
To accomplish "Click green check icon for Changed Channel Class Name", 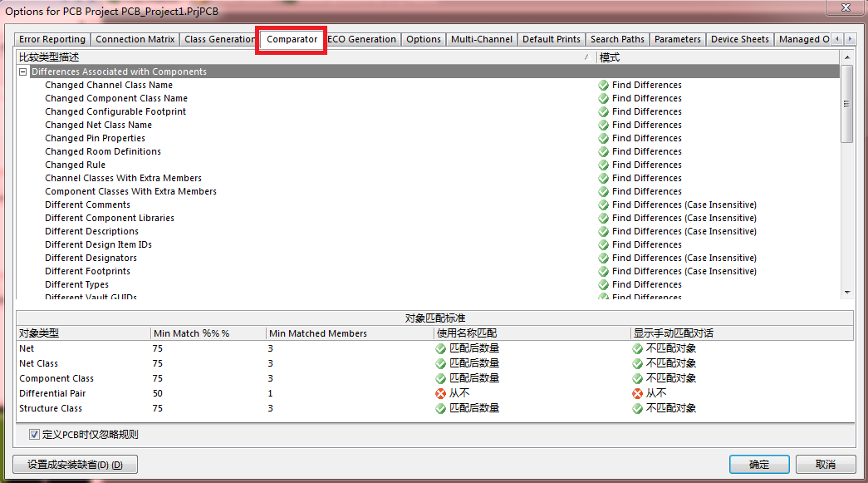I will (603, 85).
